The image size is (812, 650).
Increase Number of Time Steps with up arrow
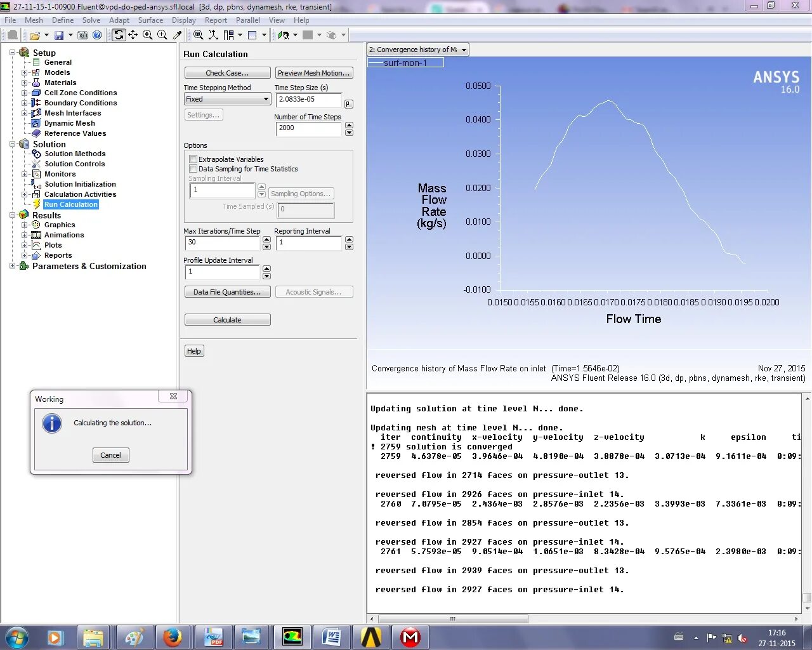pos(350,125)
